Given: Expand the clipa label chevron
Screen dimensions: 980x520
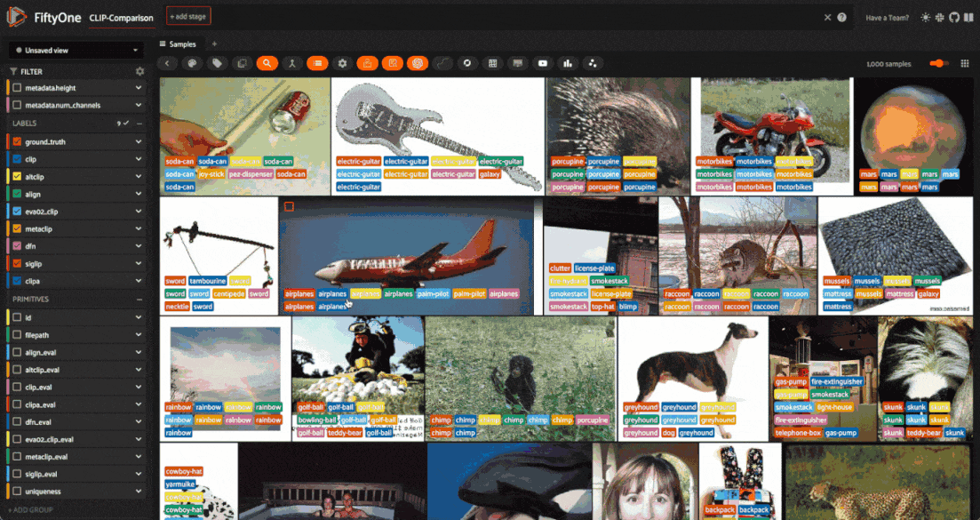Looking at the screenshot, I should click(x=138, y=281).
